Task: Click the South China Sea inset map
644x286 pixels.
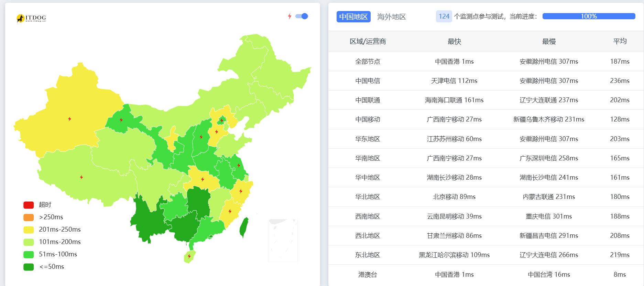Action: 283,241
